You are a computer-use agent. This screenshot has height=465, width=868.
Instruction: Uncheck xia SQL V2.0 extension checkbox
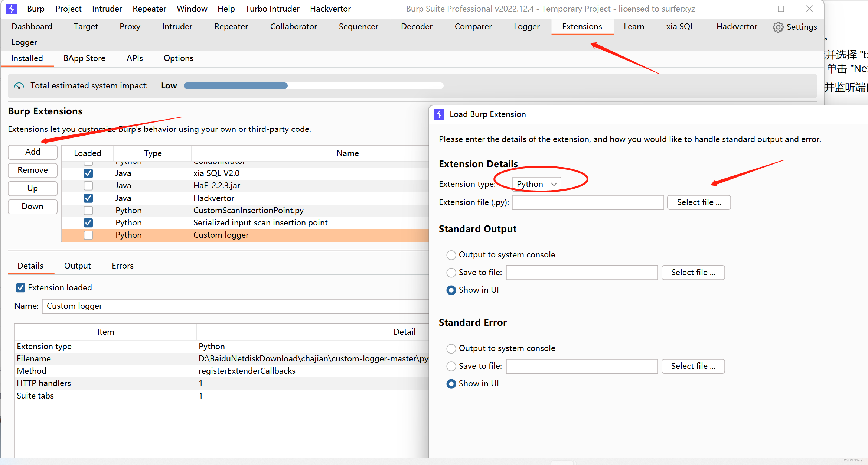point(88,173)
